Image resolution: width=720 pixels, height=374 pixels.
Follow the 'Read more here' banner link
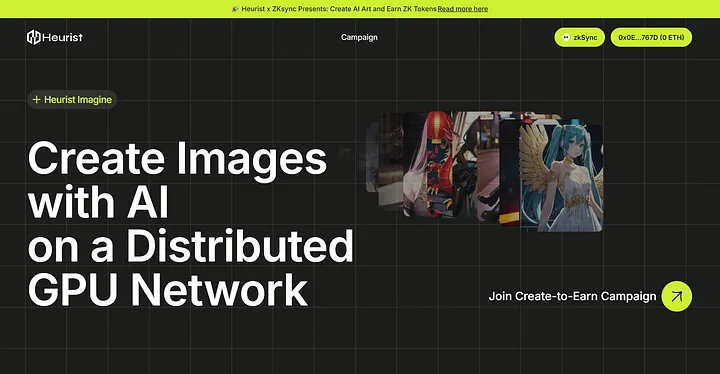(x=463, y=9)
